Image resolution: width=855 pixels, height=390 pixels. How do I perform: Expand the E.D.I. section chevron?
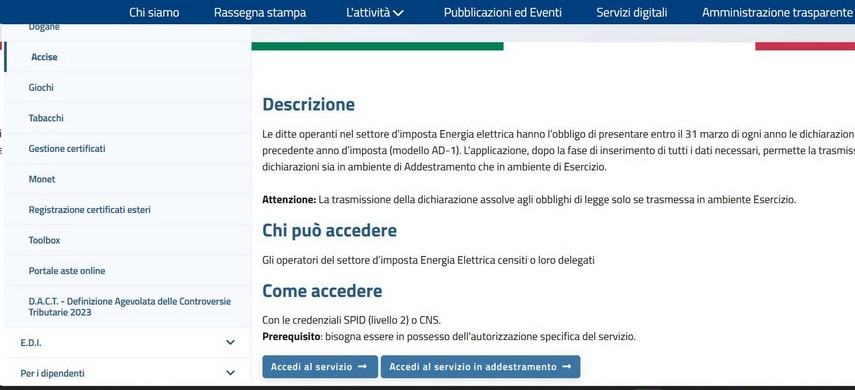[230, 343]
